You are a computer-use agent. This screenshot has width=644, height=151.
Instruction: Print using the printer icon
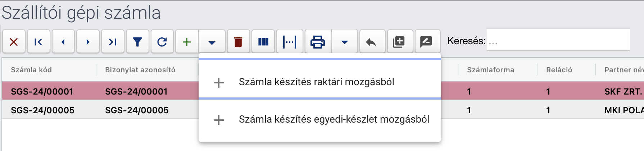point(318,42)
